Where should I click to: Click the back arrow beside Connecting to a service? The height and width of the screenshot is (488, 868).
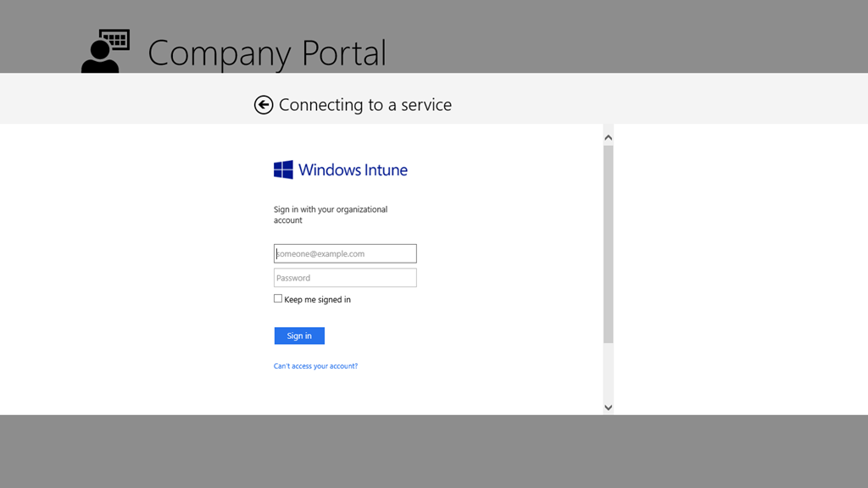(264, 104)
